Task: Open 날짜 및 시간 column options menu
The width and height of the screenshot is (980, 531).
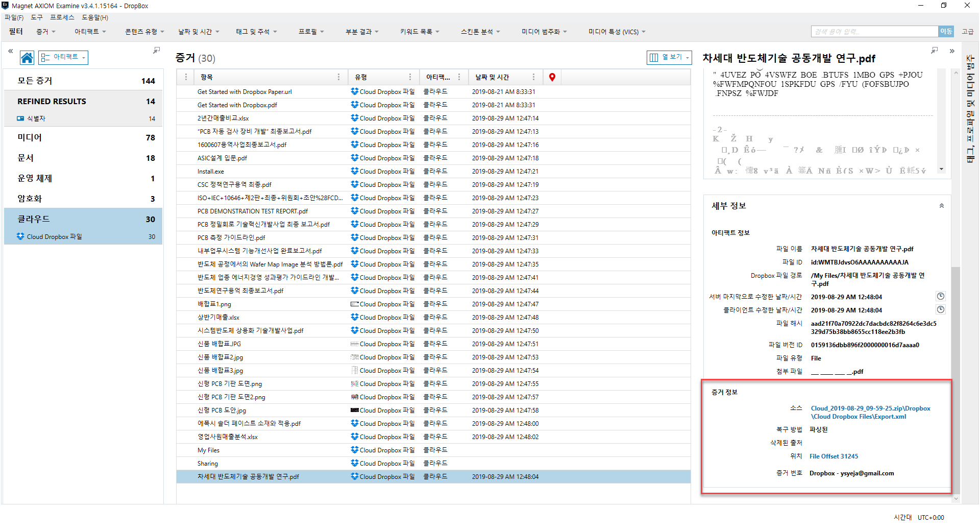Action: click(x=533, y=77)
